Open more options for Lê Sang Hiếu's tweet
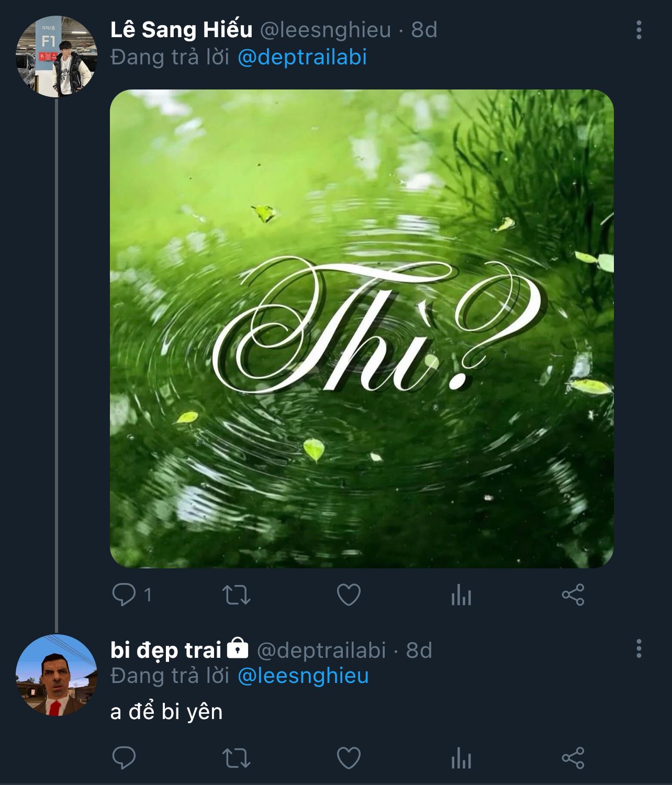The image size is (672, 785). point(639,30)
